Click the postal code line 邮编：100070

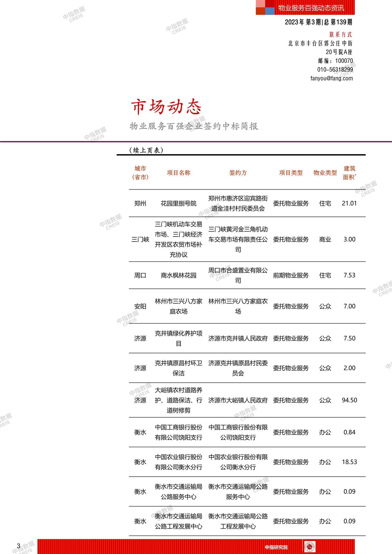click(336, 61)
